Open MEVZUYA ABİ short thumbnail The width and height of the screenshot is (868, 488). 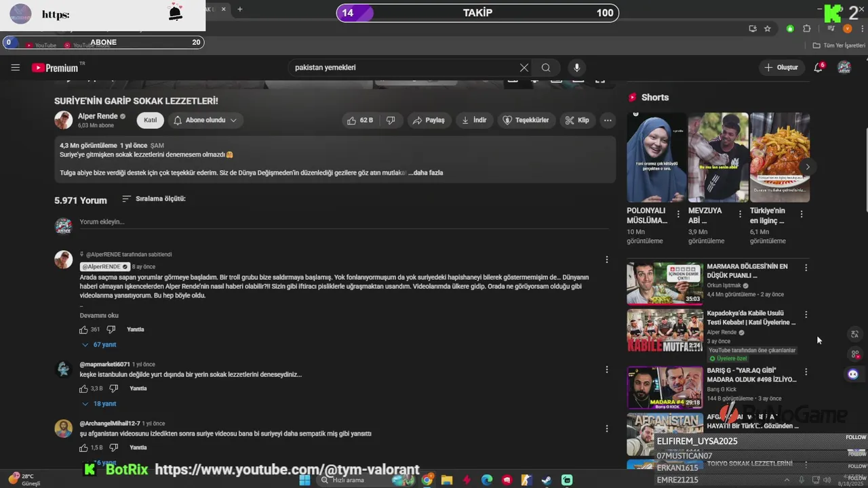(718, 157)
